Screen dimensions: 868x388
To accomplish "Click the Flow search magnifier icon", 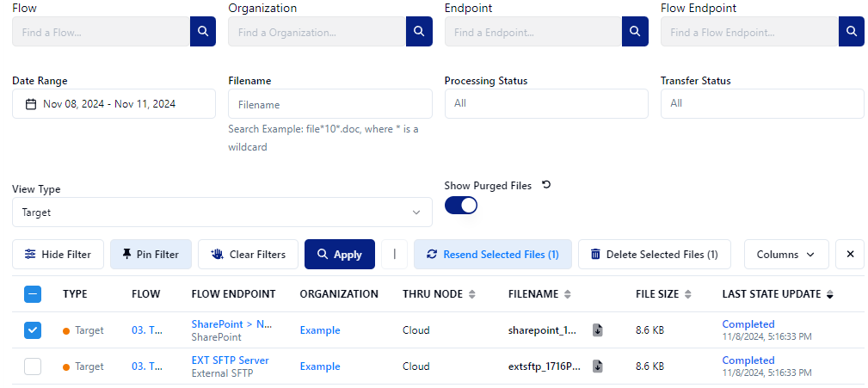I will (x=203, y=32).
